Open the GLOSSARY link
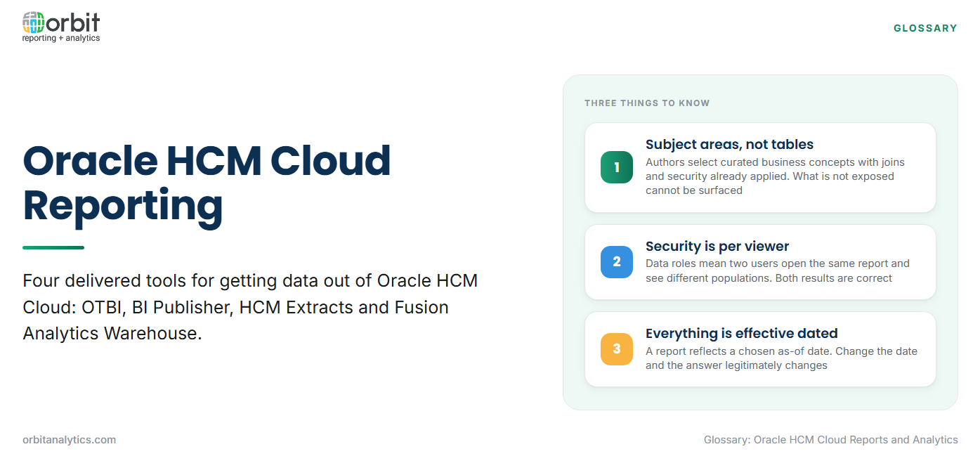Image resolution: width=980 pixels, height=456 pixels. [925, 28]
